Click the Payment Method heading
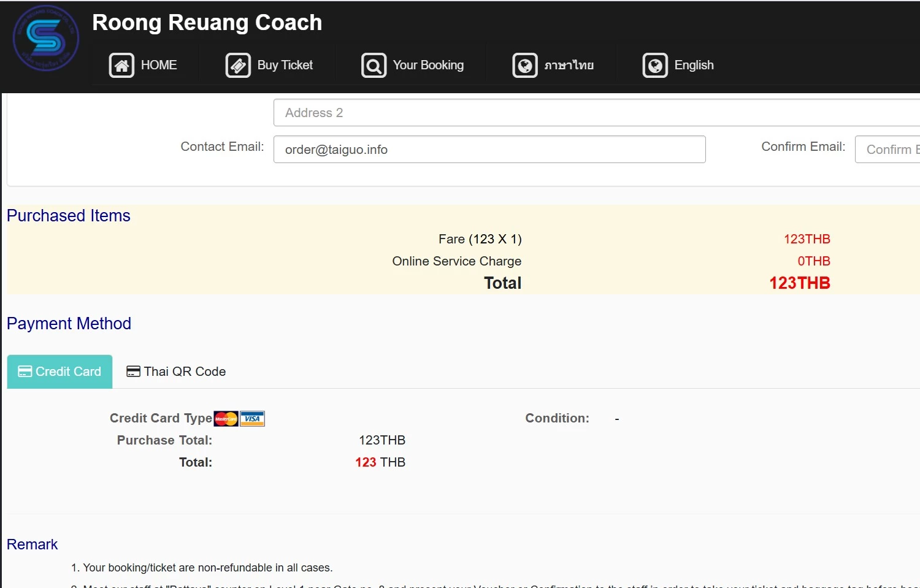 (69, 324)
